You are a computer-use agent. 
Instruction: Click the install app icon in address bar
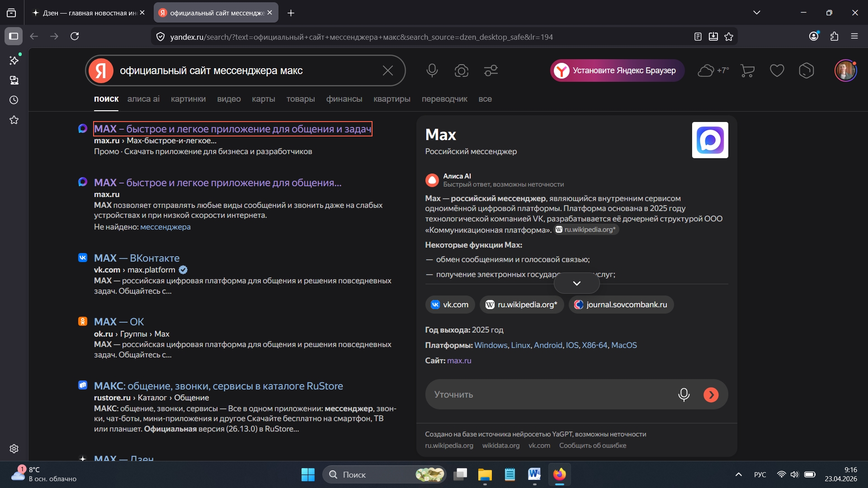(713, 37)
